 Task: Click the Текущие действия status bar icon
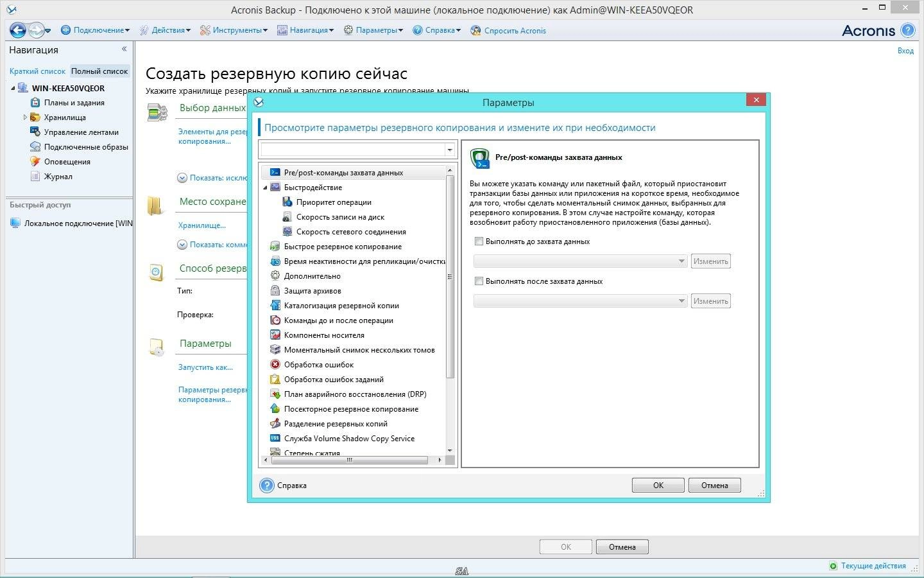(x=833, y=566)
